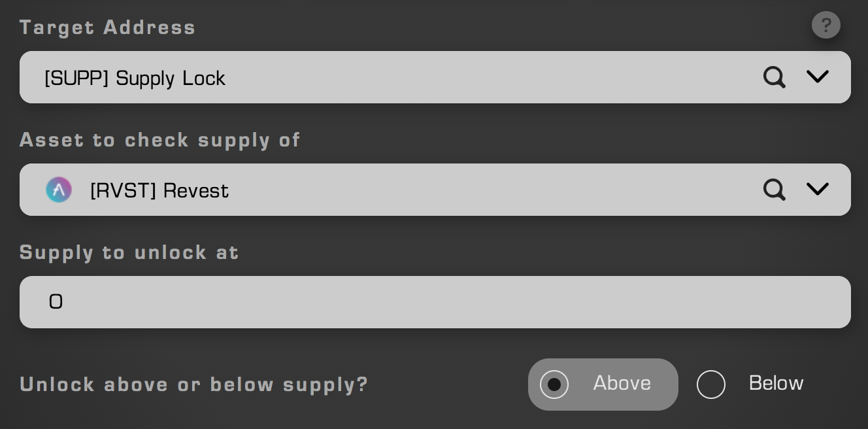Click the search magnifier beside [RVST] Revest

tap(775, 190)
